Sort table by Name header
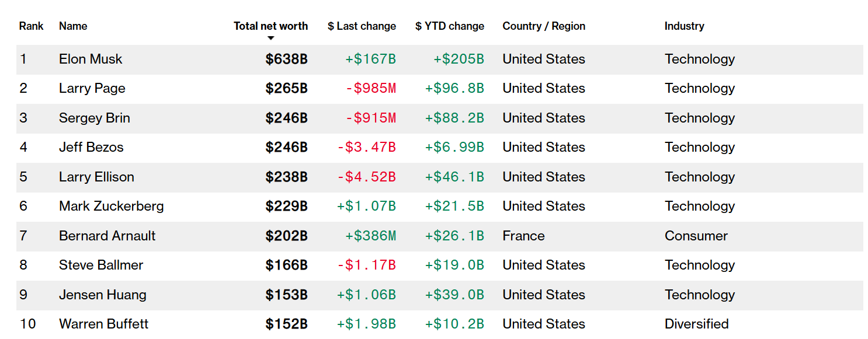 pyautogui.click(x=73, y=26)
